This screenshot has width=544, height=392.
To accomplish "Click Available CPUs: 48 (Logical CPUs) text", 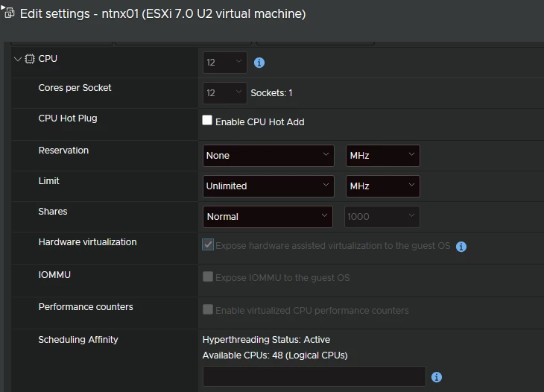I will [x=275, y=355].
